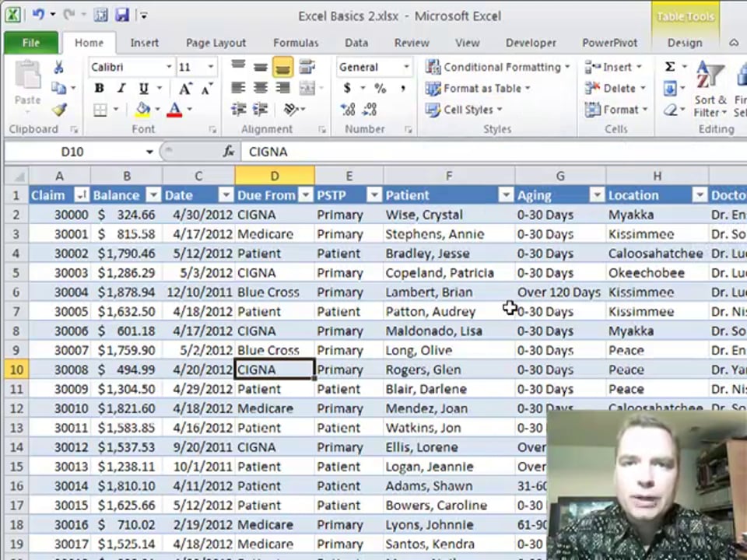Viewport: 747px width, 560px height.
Task: Align text left
Action: pos(238,88)
